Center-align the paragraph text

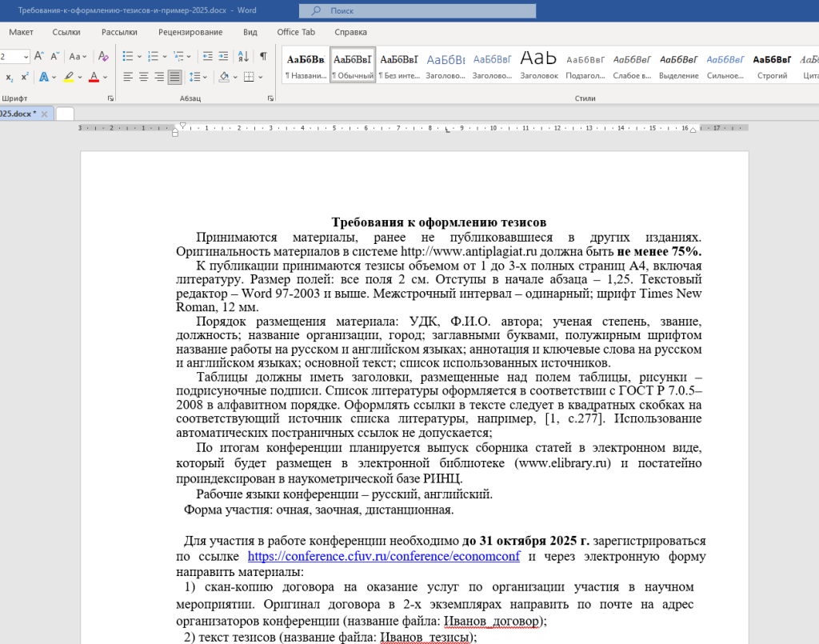click(144, 77)
